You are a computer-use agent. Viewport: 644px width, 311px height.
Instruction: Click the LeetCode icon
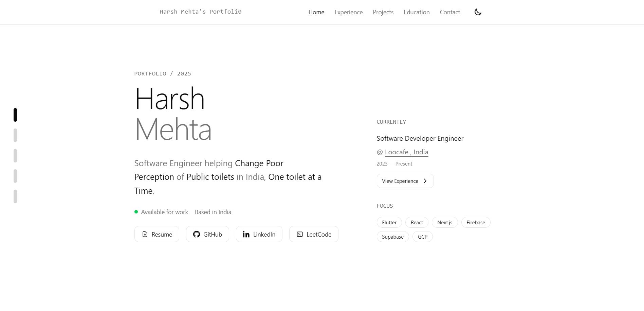pyautogui.click(x=299, y=234)
